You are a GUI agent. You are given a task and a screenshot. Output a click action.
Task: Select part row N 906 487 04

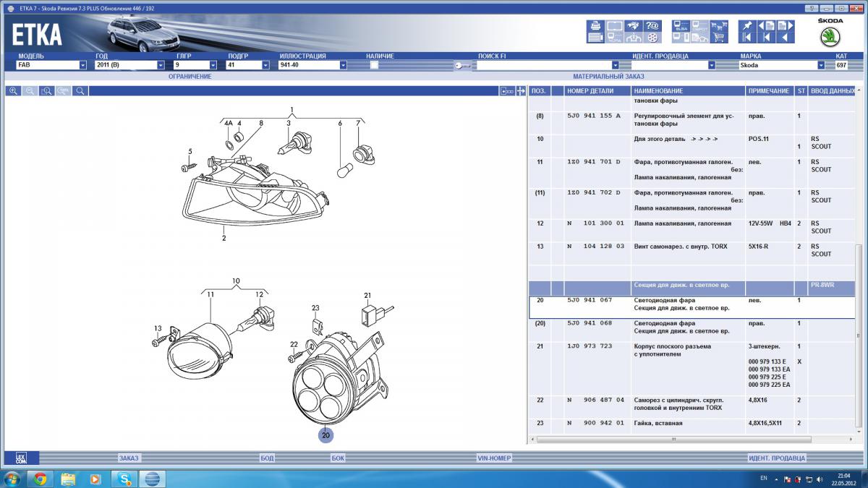[691, 404]
